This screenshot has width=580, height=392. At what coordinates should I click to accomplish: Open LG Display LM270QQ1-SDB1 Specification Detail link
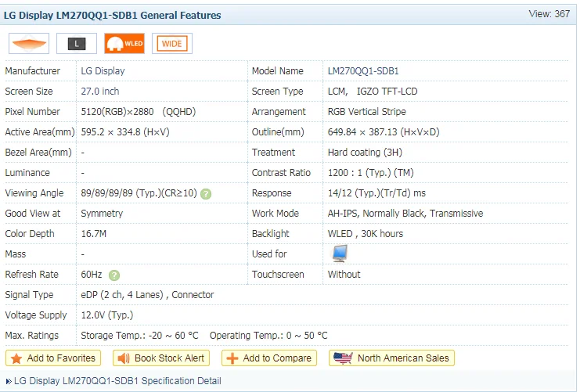tap(117, 381)
